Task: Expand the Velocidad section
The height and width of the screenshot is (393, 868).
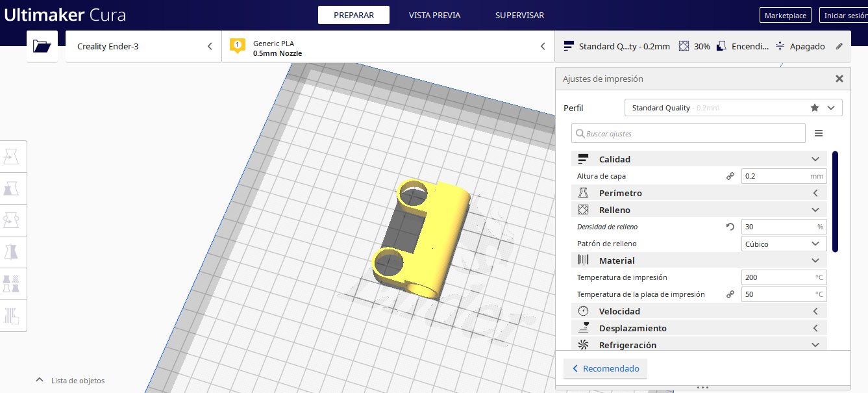Action: (815, 311)
